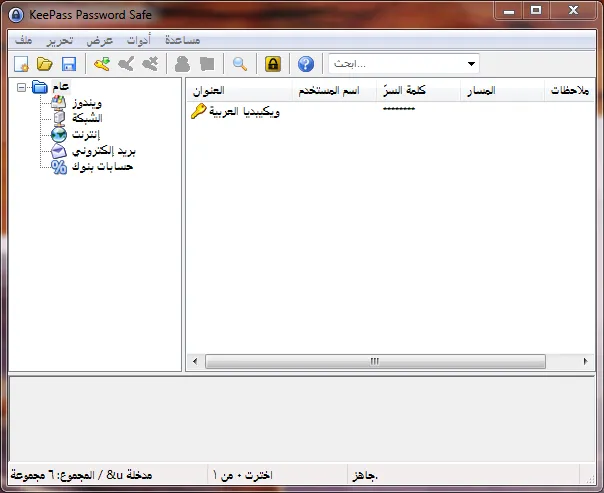
Task: Sort by the العنوان column header
Action: (x=239, y=91)
